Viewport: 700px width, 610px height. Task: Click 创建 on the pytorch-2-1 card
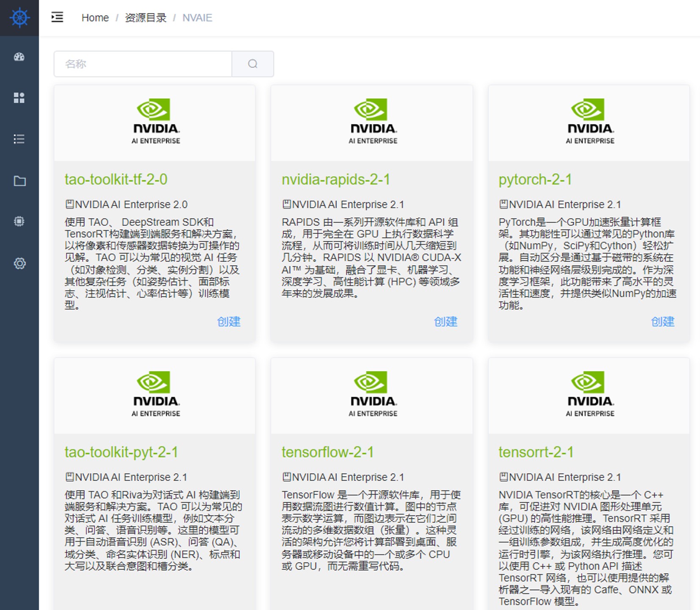point(663,322)
